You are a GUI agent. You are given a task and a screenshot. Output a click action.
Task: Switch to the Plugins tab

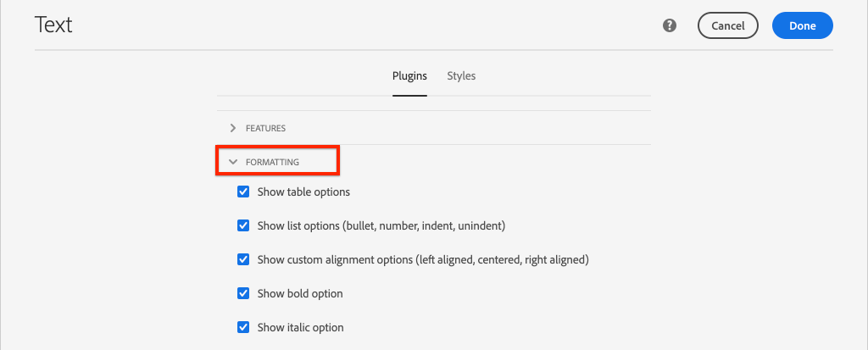[409, 76]
